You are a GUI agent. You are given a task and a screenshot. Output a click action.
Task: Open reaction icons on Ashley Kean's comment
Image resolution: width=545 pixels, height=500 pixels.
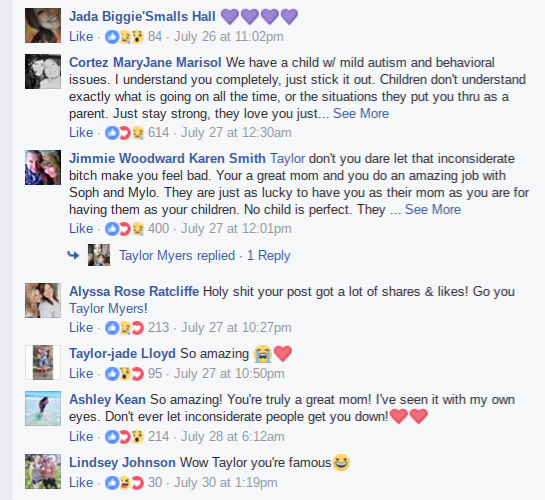[x=124, y=437]
